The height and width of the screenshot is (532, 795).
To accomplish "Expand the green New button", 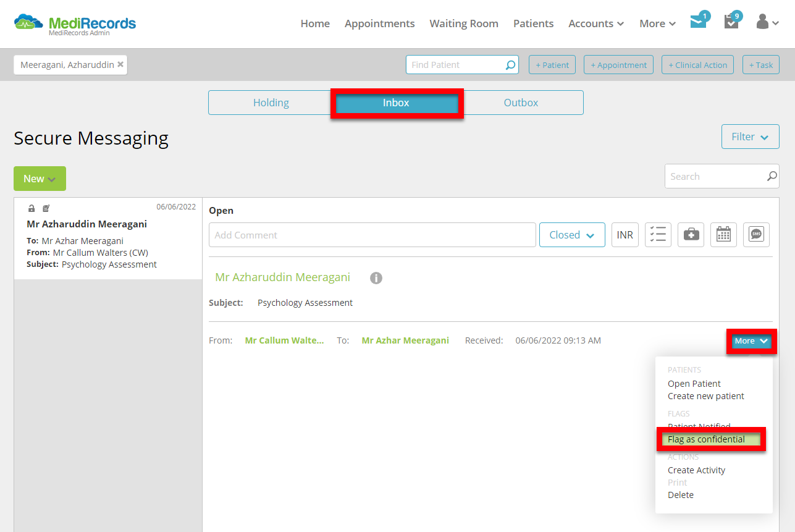I will coord(40,179).
